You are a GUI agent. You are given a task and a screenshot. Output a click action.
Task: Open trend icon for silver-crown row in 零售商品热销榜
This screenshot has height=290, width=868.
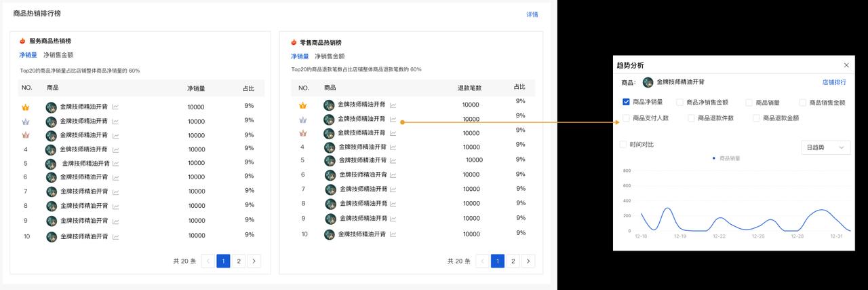pyautogui.click(x=393, y=119)
